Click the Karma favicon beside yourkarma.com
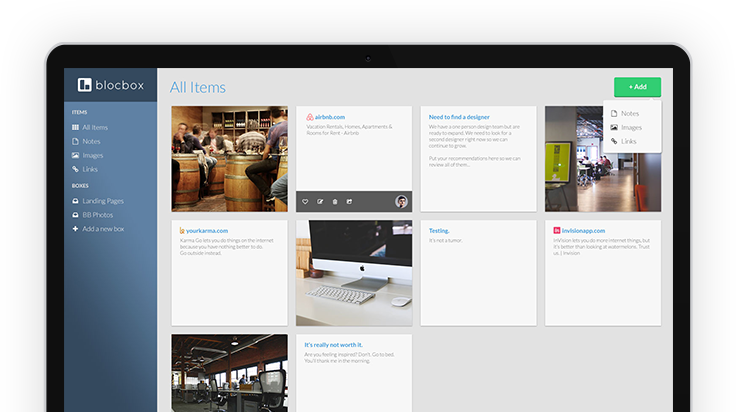The width and height of the screenshot is (736, 412). click(182, 230)
